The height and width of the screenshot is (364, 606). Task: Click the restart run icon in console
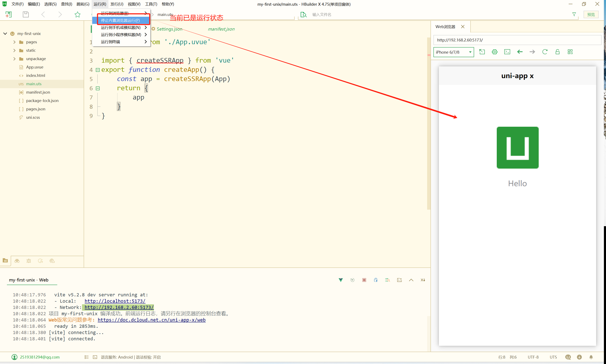352,280
